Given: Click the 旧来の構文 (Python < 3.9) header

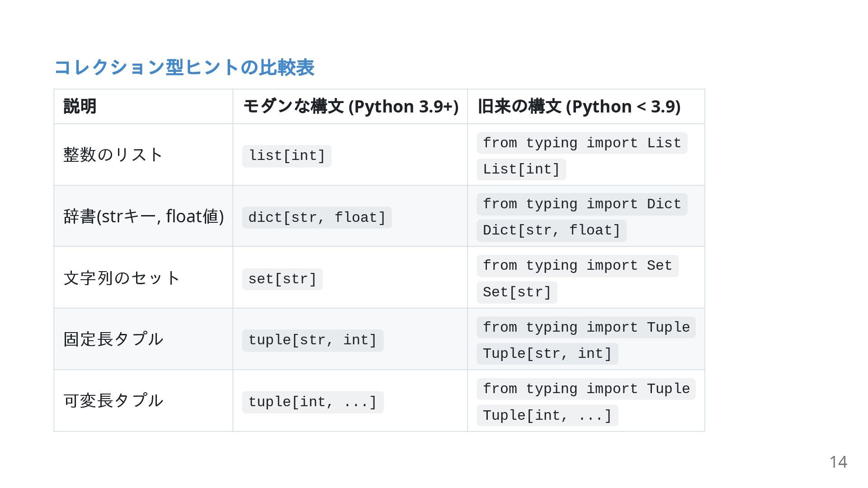Looking at the screenshot, I should 579,106.
